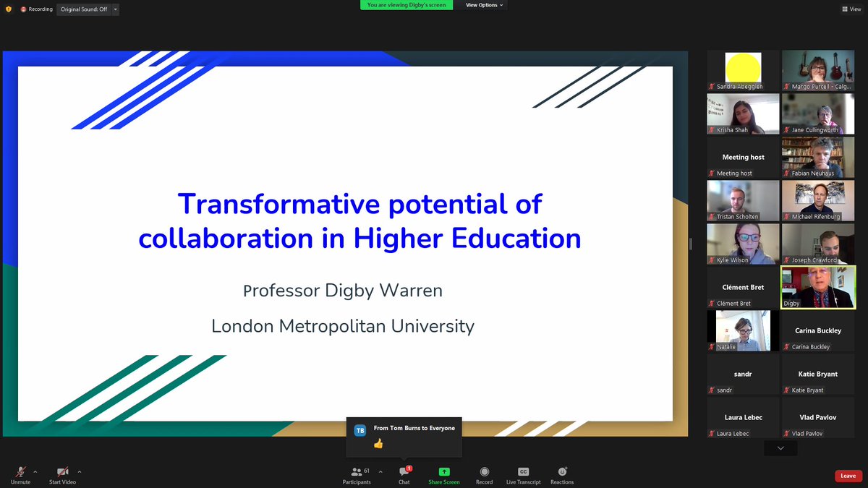Open the Chat panel

404,475
